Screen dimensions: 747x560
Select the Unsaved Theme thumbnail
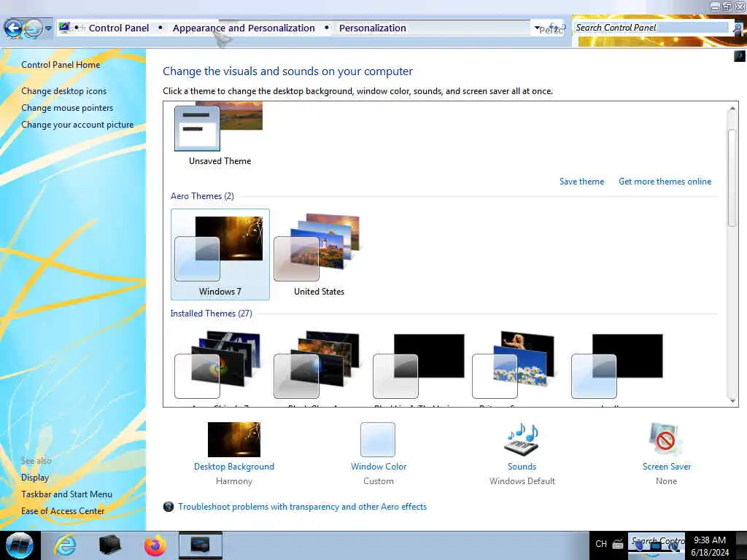point(219,127)
